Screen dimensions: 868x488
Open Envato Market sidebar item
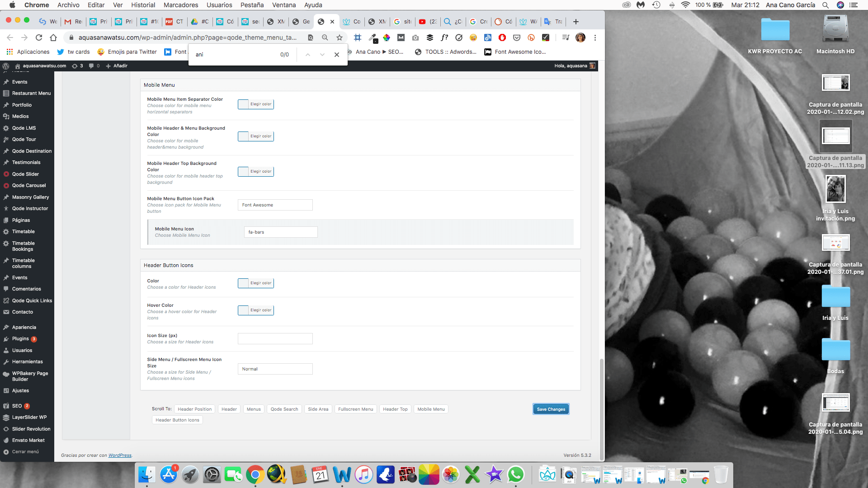pyautogui.click(x=28, y=440)
